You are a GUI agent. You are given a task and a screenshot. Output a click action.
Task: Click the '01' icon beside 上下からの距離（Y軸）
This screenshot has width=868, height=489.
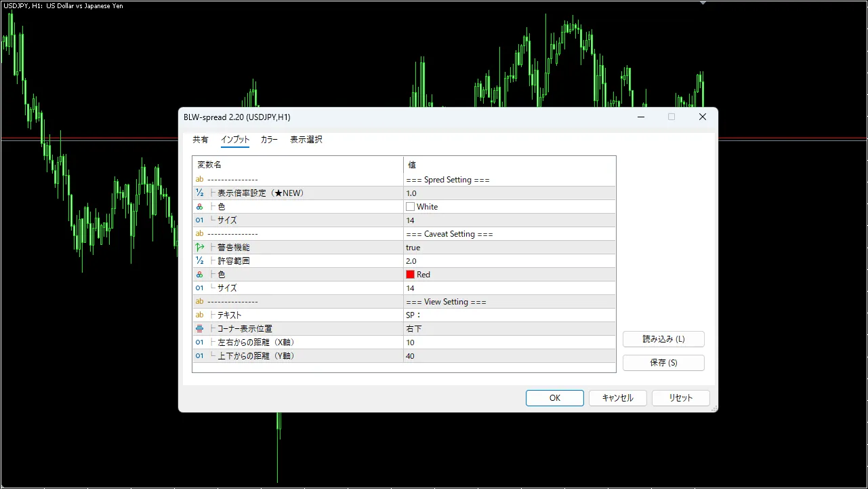pos(199,356)
